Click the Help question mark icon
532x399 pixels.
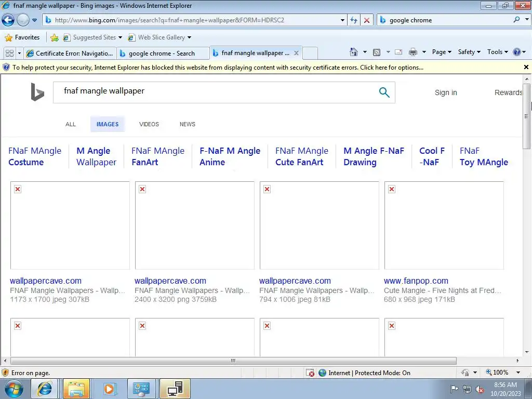[517, 52]
